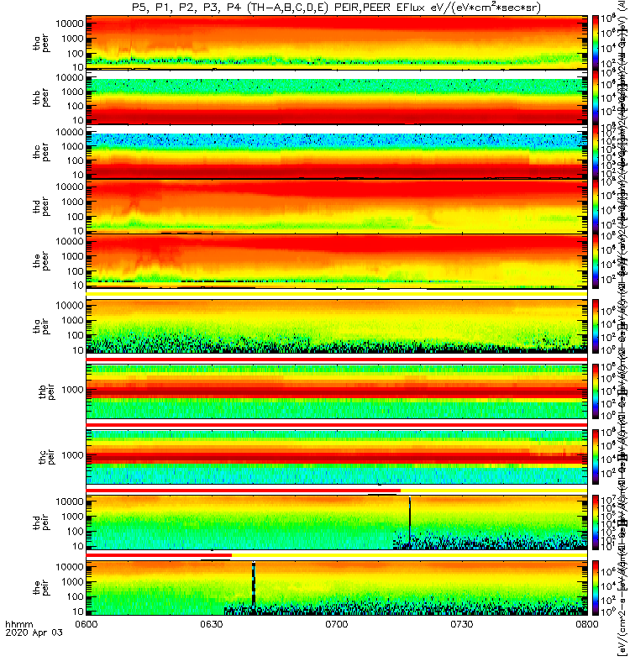Click the yellow mode bar above tha peir
Screen dimensions: 630x672
pos(337,294)
